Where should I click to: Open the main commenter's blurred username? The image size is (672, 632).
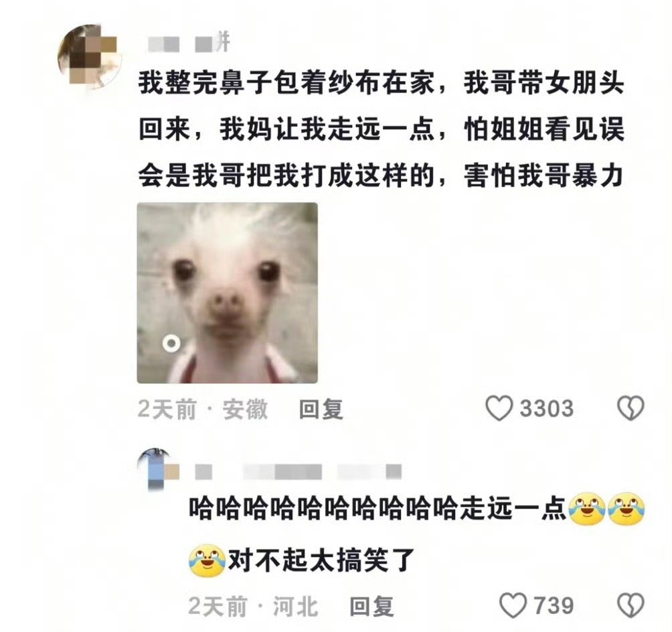click(189, 44)
